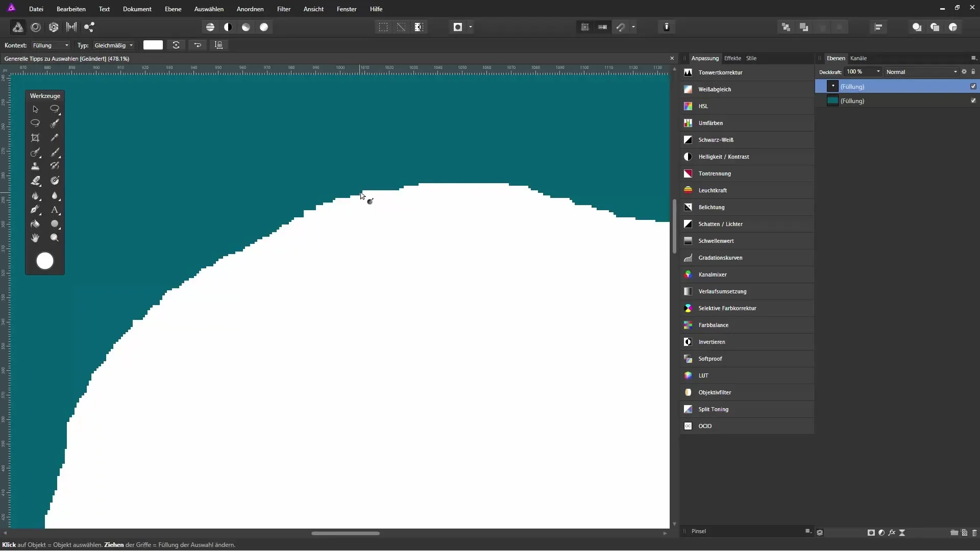Switch to Photo Persona icon
980x551 pixels.
(18, 27)
